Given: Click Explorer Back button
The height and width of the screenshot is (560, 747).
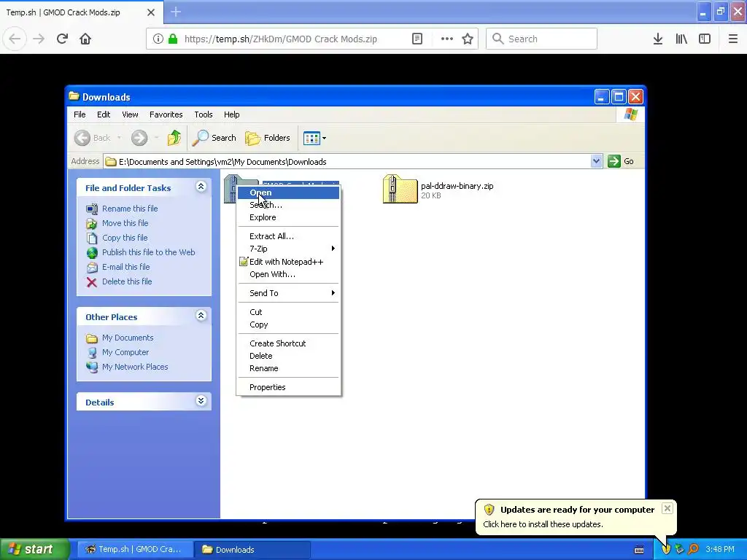Looking at the screenshot, I should click(93, 138).
